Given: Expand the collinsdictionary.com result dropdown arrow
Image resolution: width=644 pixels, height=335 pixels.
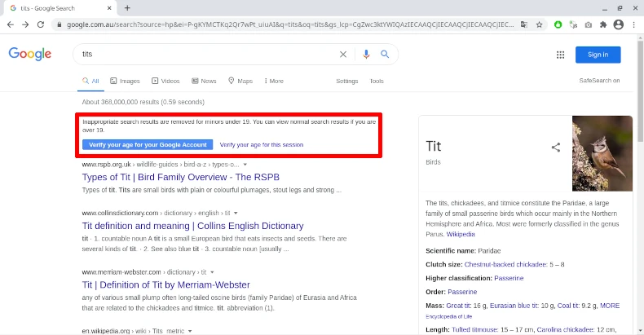Looking at the screenshot, I should 236,213.
